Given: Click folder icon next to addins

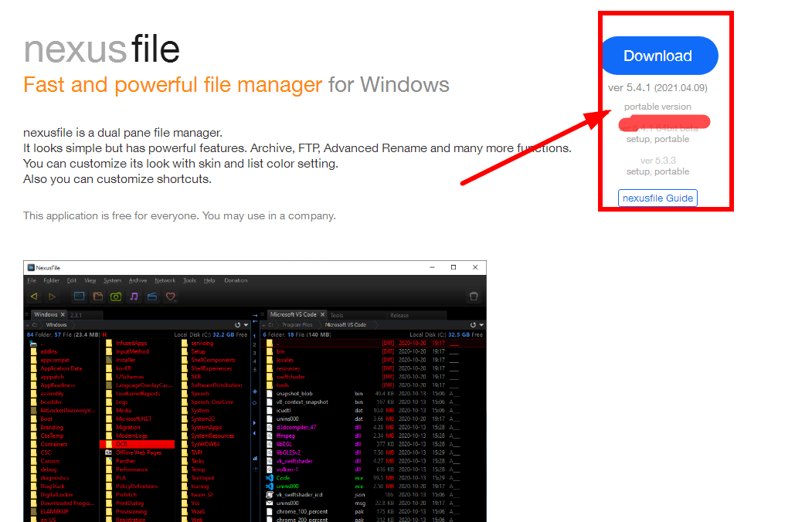Looking at the screenshot, I should (34, 352).
